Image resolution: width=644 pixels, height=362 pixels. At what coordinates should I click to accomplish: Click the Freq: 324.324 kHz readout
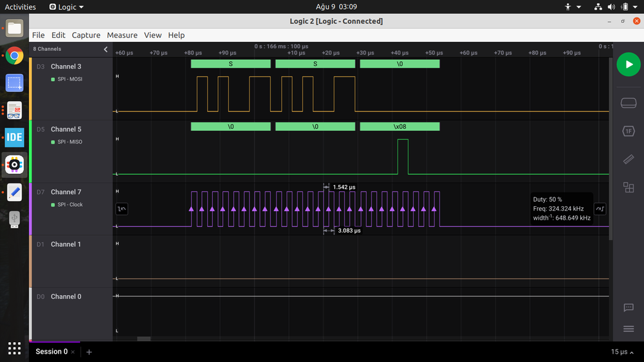[558, 209]
